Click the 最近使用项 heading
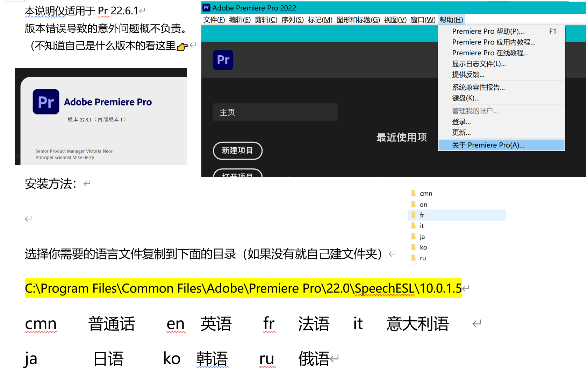Viewport: 588px width, 392px height. (402, 137)
